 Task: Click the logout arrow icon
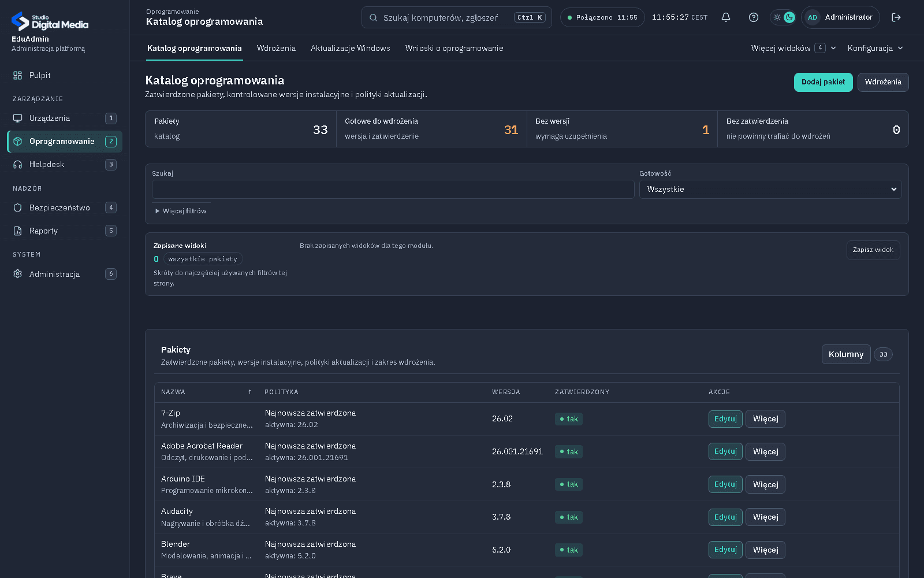coord(896,17)
